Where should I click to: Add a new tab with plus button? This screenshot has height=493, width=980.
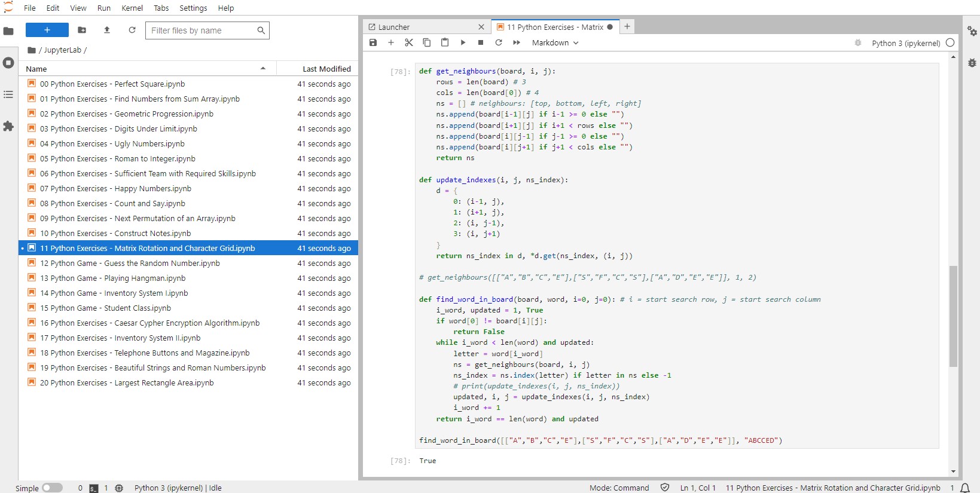click(x=627, y=26)
